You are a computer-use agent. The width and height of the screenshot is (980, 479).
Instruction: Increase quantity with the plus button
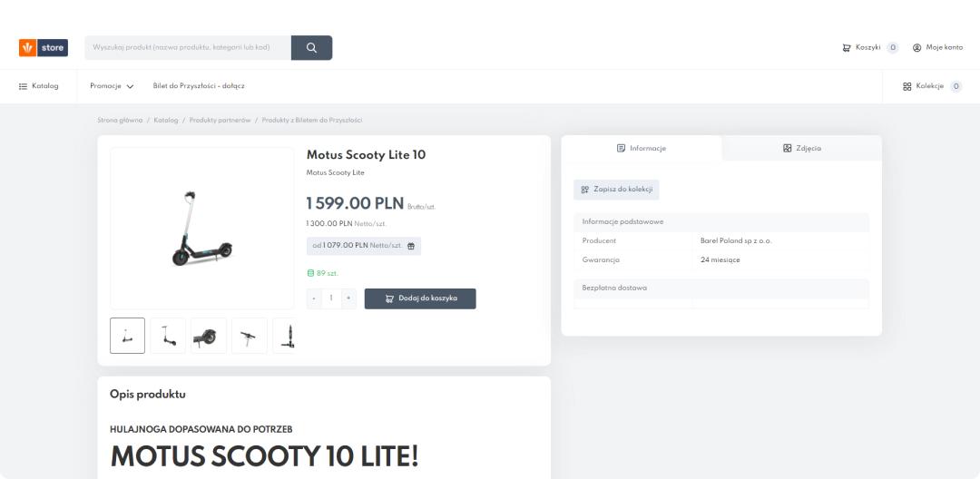348,298
